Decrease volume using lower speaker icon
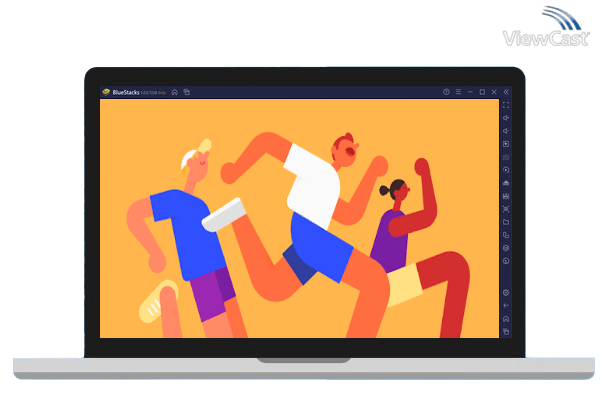The height and width of the screenshot is (414, 602). click(506, 131)
